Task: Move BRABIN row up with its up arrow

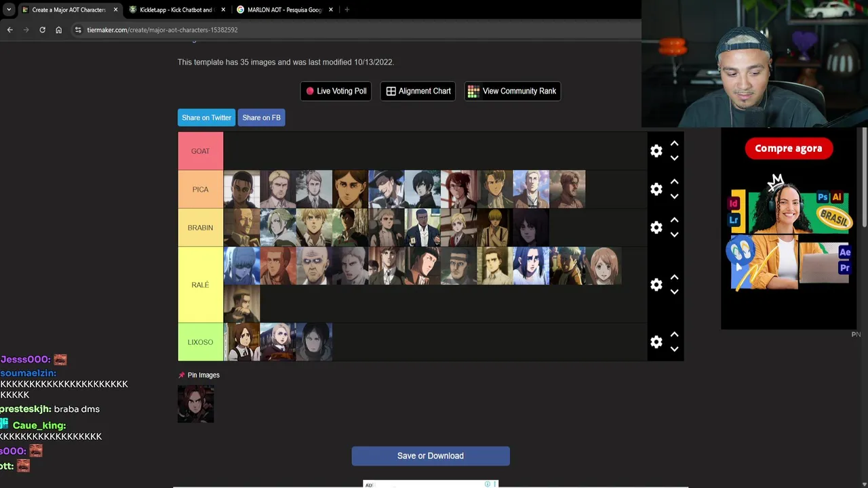Action: point(674,220)
